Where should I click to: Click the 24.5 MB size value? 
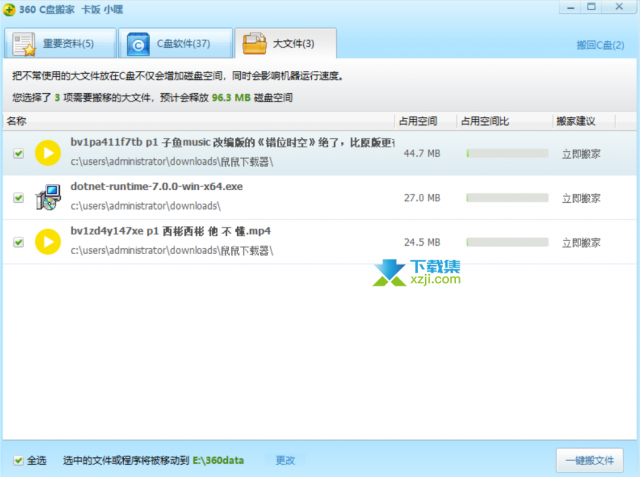click(422, 242)
